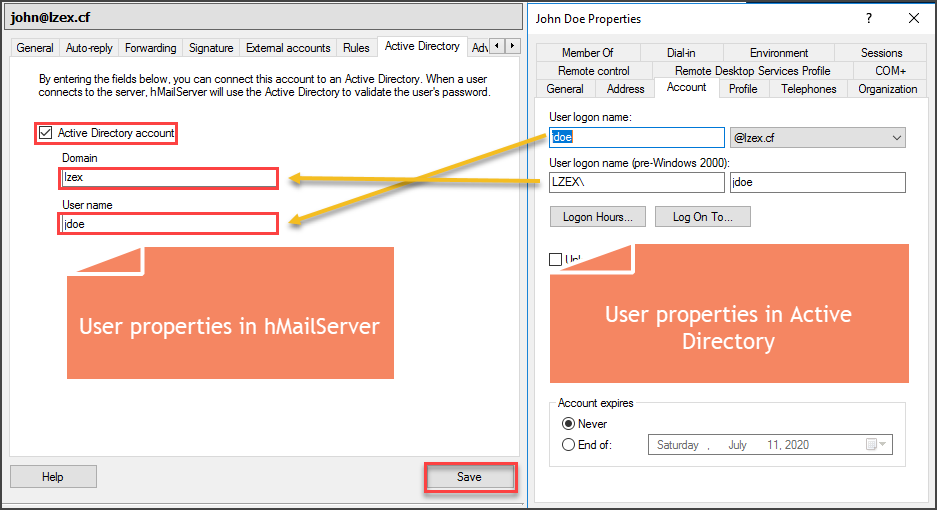937x510 pixels.
Task: Open the Dial-in tab
Action: click(x=681, y=53)
